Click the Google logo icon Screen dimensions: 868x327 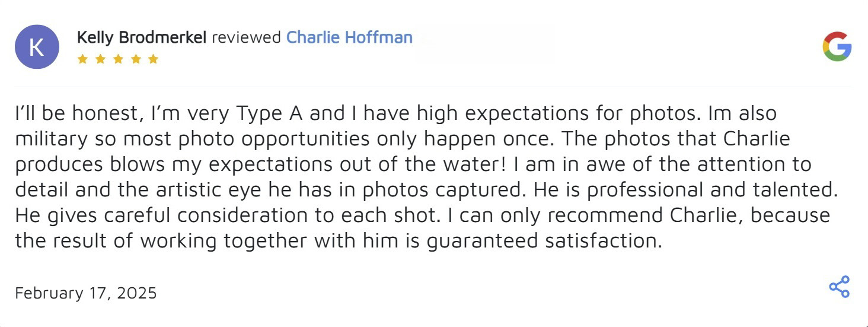(x=837, y=46)
